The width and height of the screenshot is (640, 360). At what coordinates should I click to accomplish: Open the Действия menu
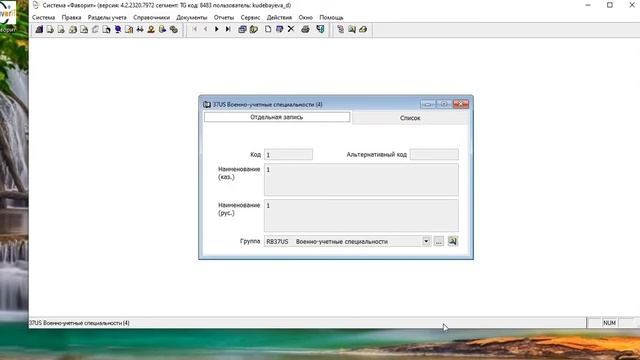point(279,18)
